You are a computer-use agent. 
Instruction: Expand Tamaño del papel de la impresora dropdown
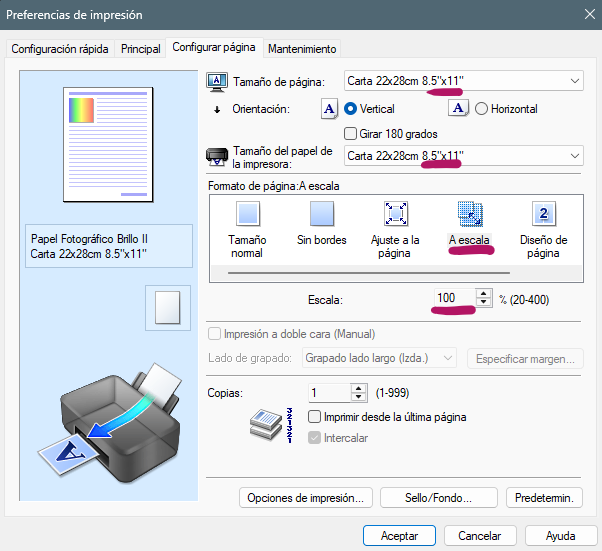(x=464, y=155)
